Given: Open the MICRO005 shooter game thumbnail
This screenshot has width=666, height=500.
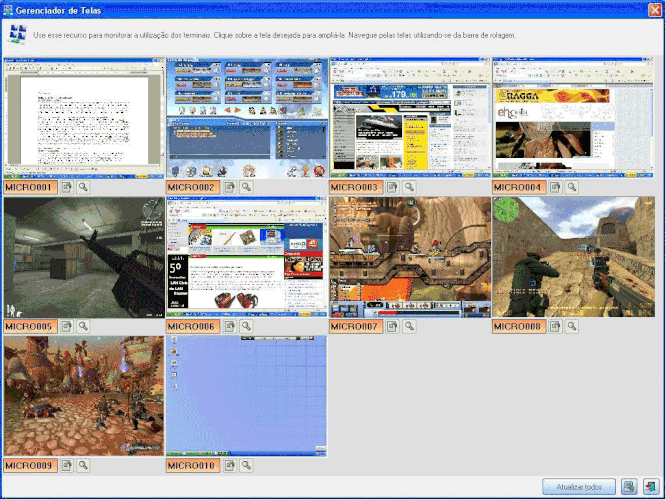Looking at the screenshot, I should (84, 257).
